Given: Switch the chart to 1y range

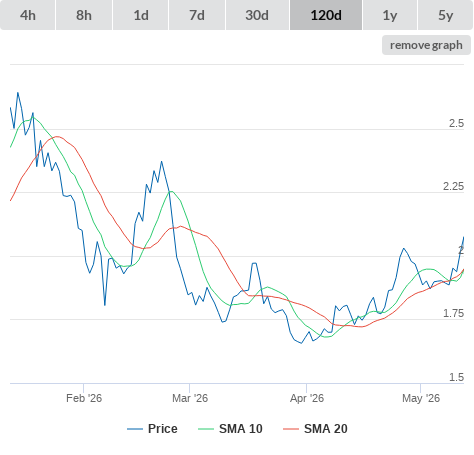Looking at the screenshot, I should click(x=390, y=15).
